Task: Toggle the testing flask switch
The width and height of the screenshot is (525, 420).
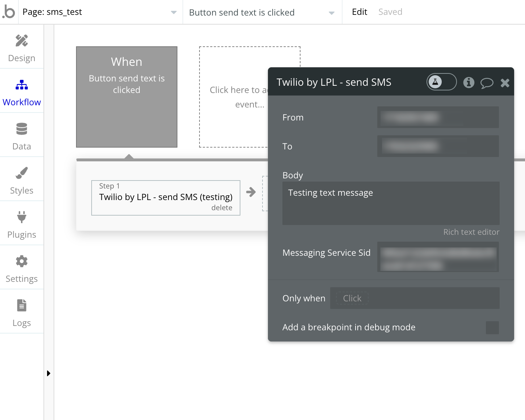Action: coord(441,82)
